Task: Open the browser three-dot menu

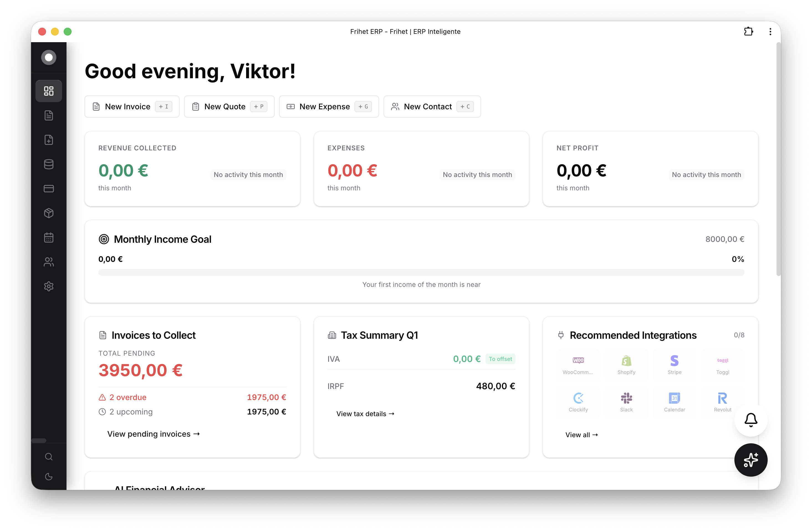Action: [x=770, y=32]
